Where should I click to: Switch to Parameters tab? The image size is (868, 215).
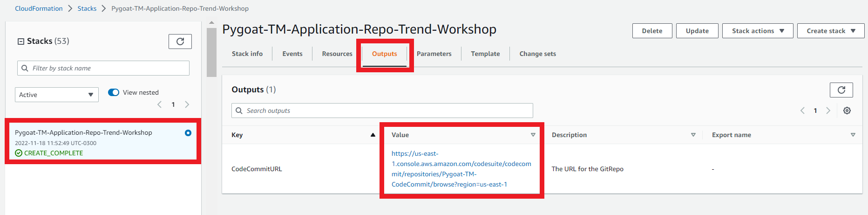(x=434, y=54)
